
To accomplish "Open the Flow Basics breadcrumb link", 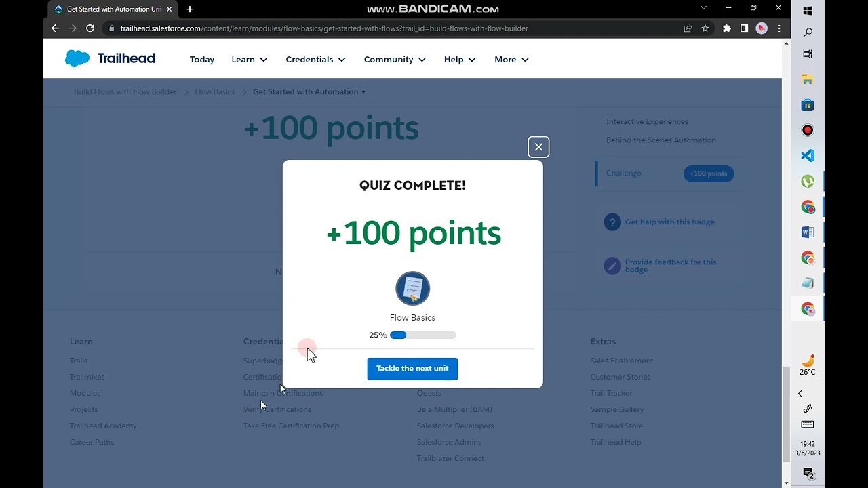I will [214, 91].
